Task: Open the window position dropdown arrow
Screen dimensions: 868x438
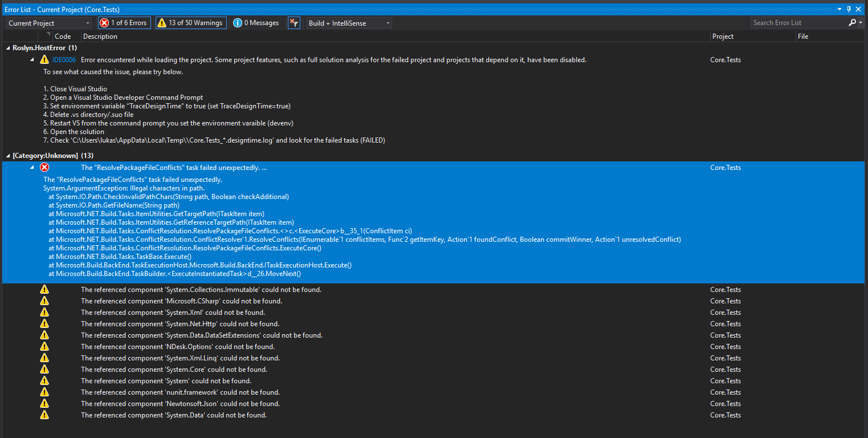Action: (840, 9)
